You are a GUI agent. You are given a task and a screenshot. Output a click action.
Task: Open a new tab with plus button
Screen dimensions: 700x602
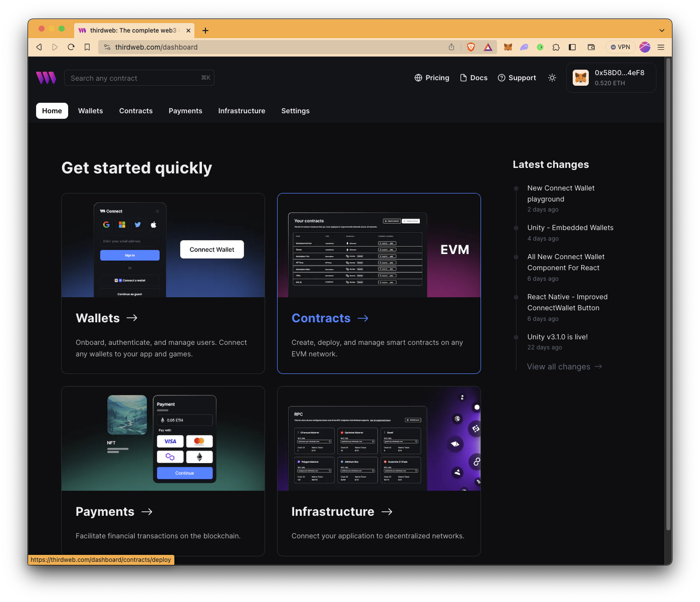[x=205, y=31]
